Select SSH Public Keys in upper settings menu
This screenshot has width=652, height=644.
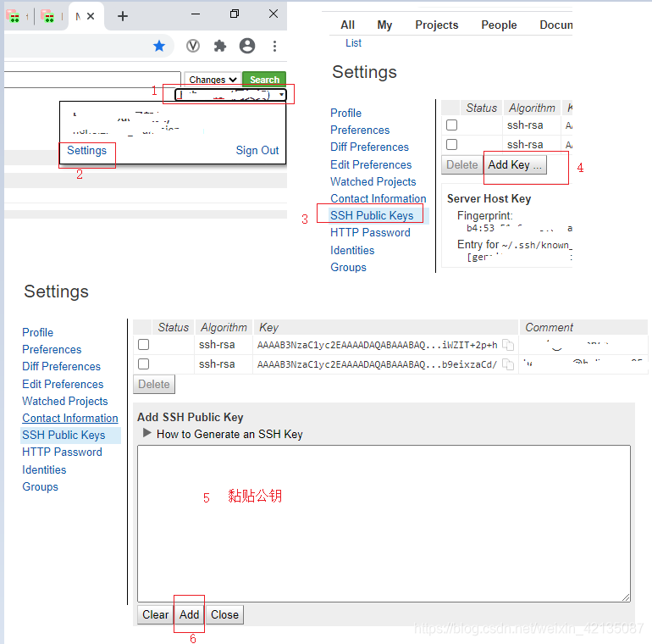[372, 215]
